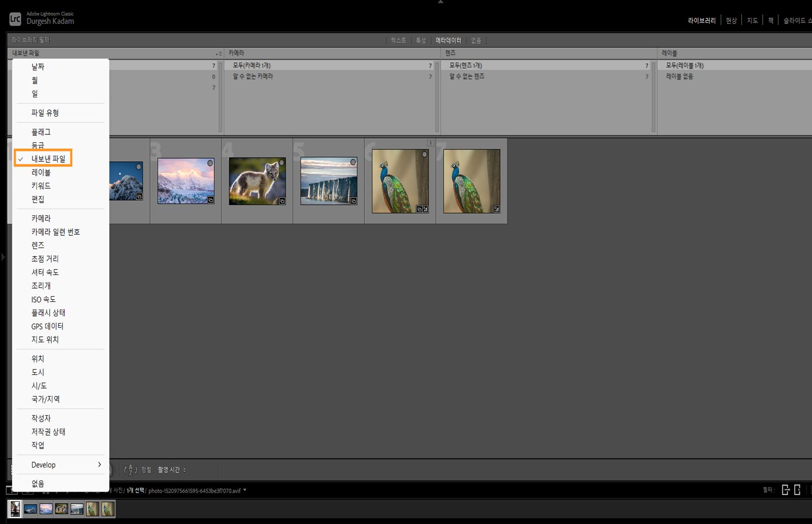Open the filmstrip filename source dropdown arrow
The image size is (812, 524).
pyautogui.click(x=245, y=490)
